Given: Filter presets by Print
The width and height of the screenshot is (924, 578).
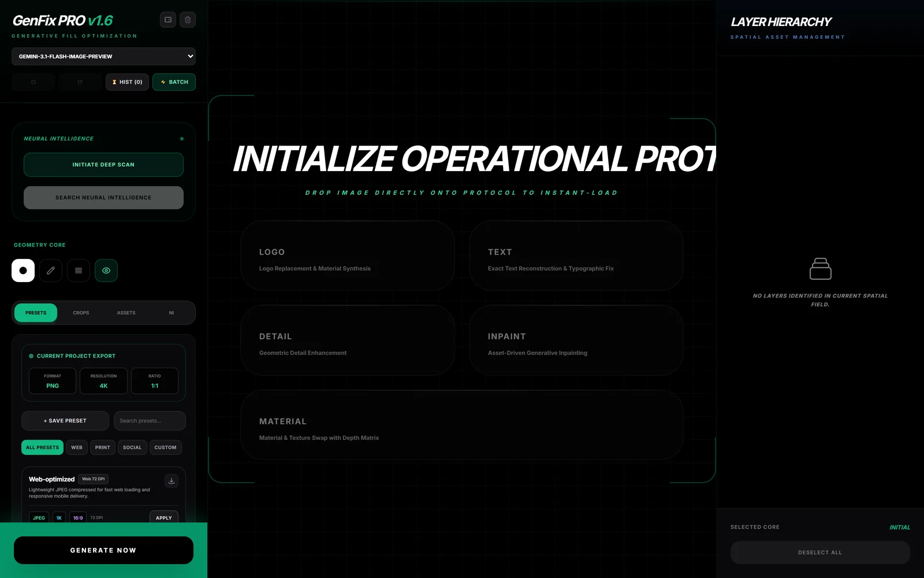Looking at the screenshot, I should 102,447.
